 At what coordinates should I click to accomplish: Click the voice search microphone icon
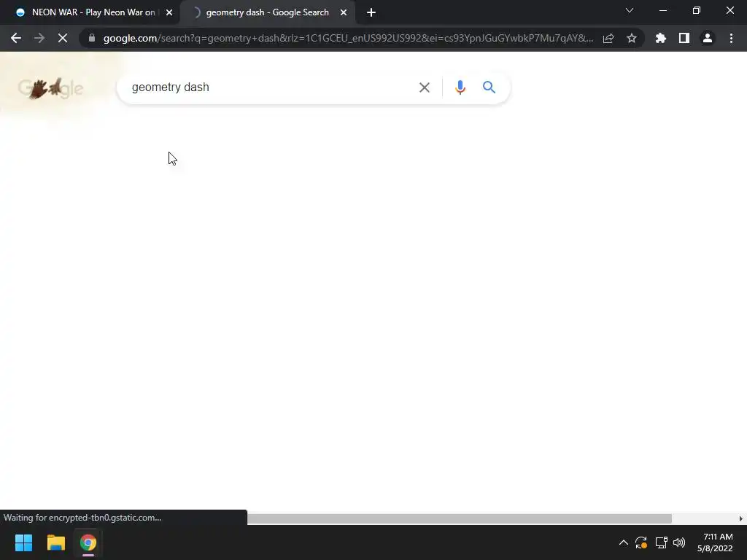pyautogui.click(x=460, y=87)
